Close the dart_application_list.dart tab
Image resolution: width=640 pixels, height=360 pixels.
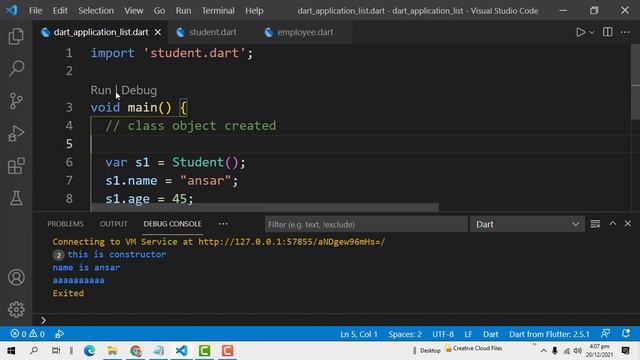pyautogui.click(x=158, y=32)
